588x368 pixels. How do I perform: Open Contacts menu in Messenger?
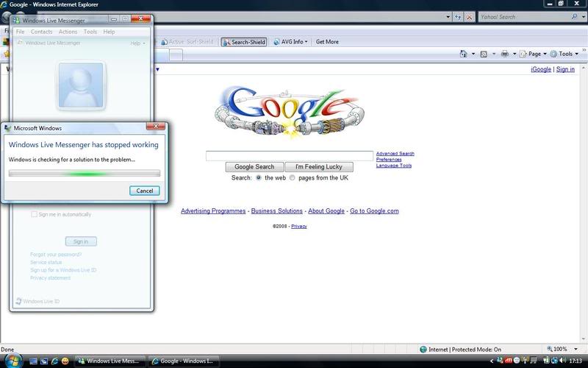pyautogui.click(x=41, y=32)
